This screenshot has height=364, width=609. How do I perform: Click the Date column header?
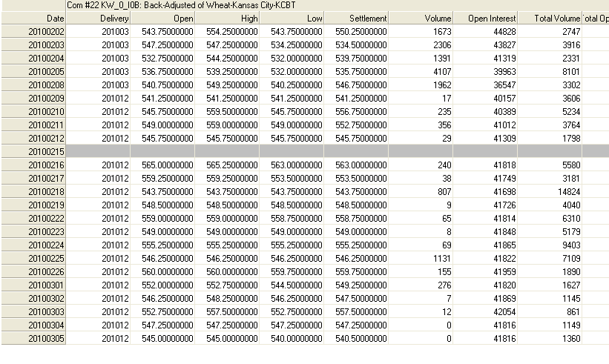click(x=33, y=17)
